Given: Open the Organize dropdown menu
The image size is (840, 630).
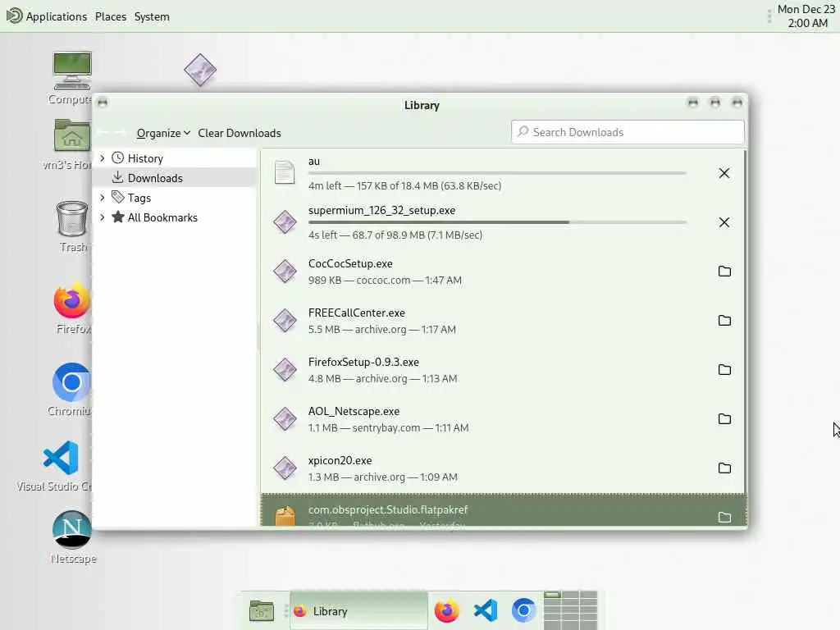Looking at the screenshot, I should [x=163, y=133].
